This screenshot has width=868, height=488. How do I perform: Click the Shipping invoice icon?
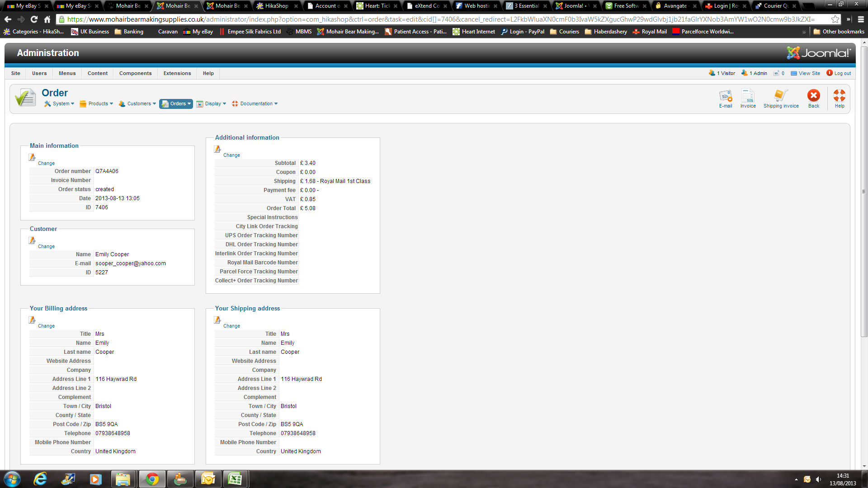[781, 98]
